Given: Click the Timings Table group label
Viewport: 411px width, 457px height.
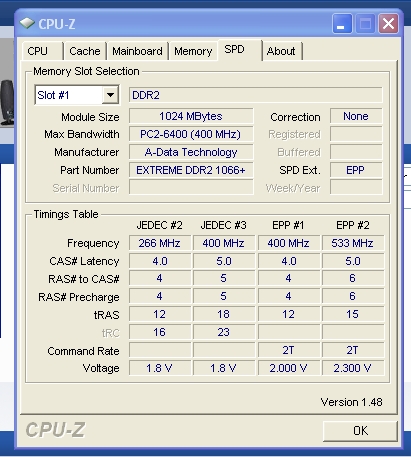Looking at the screenshot, I should click(x=66, y=214).
